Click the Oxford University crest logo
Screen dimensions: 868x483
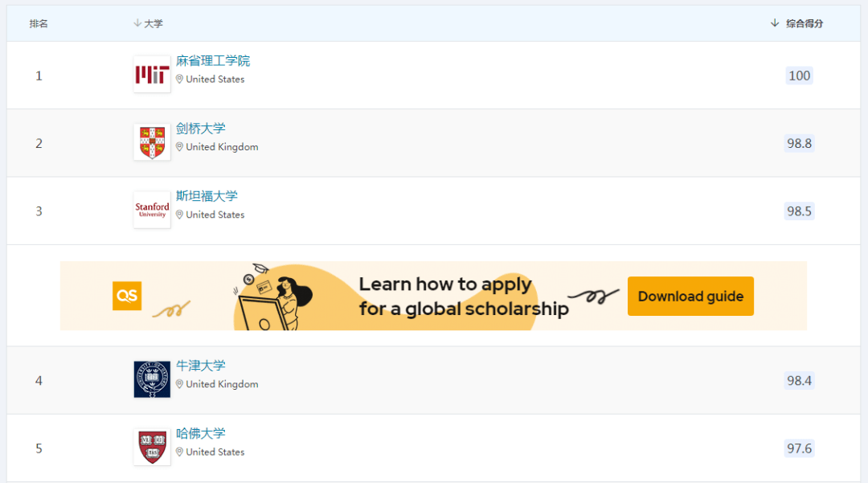[x=152, y=379]
